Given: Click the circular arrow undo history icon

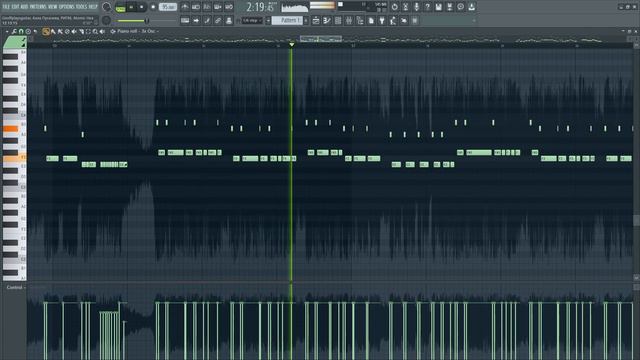Looking at the screenshot, I should pos(394,7).
